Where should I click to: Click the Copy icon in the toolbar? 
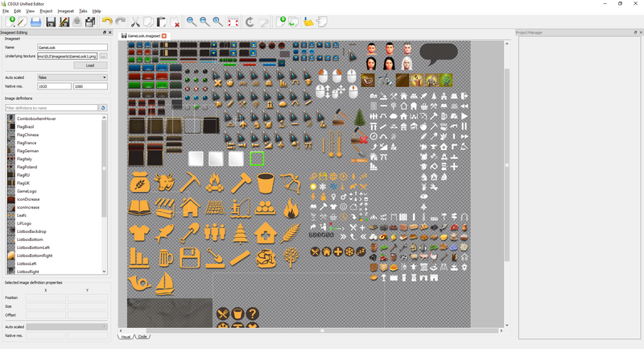tap(148, 22)
